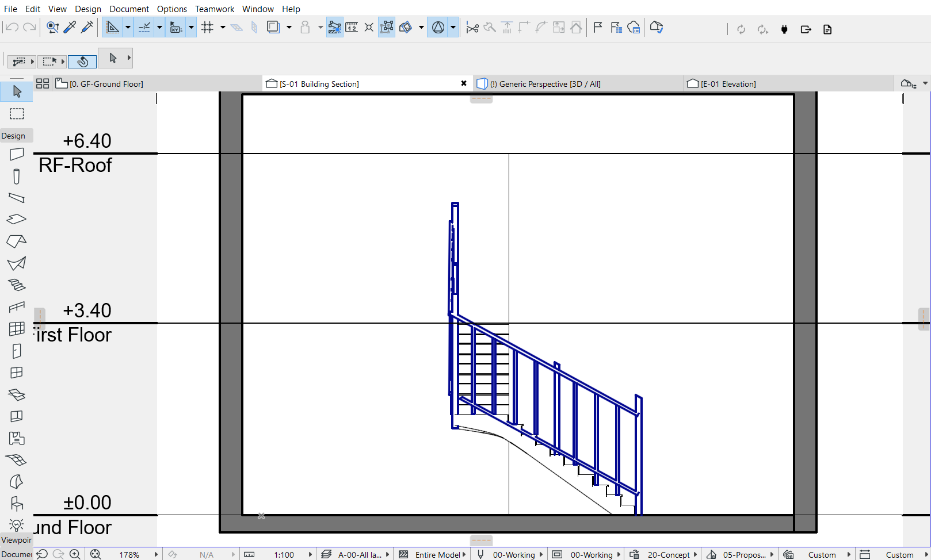Pick the Eyedropper parameter tool
Image resolution: width=931 pixels, height=560 pixels.
(x=70, y=28)
